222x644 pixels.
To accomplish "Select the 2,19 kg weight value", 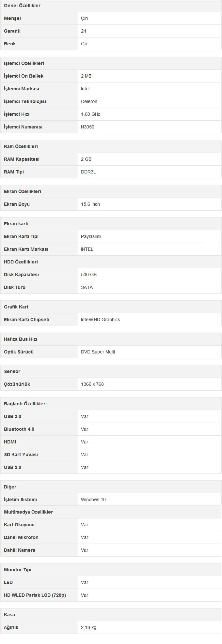I will (88, 627).
